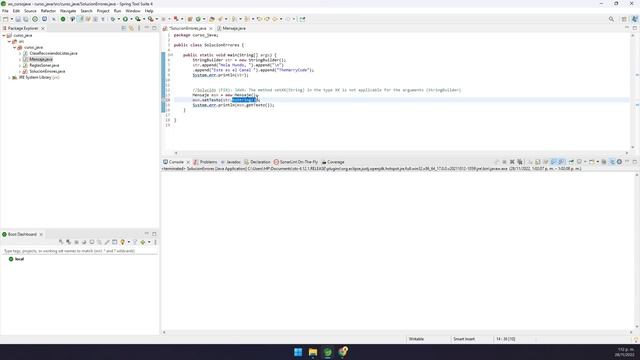
Task: Open the lightbulb dropdown arrow in Boot Dashboard
Action: [129, 242]
